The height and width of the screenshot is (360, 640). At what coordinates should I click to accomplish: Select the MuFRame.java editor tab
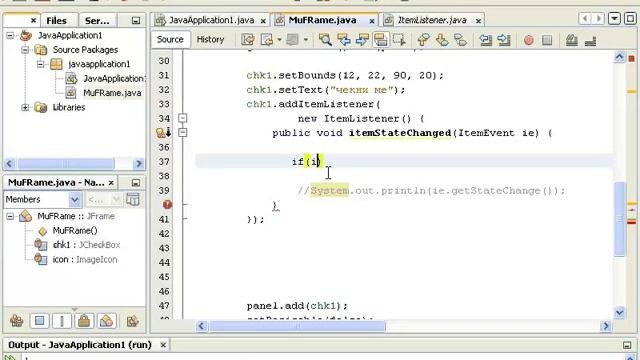click(x=322, y=20)
